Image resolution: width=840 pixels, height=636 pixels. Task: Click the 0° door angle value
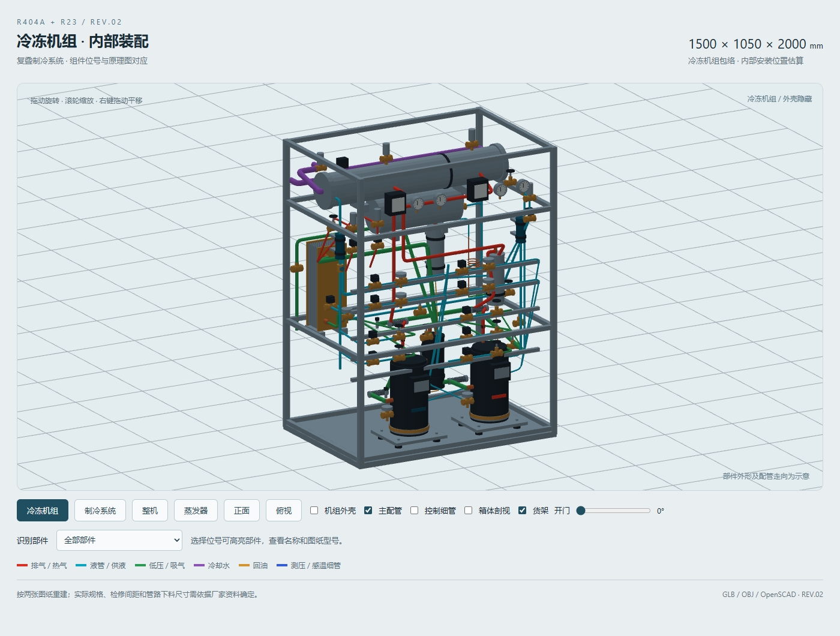661,511
